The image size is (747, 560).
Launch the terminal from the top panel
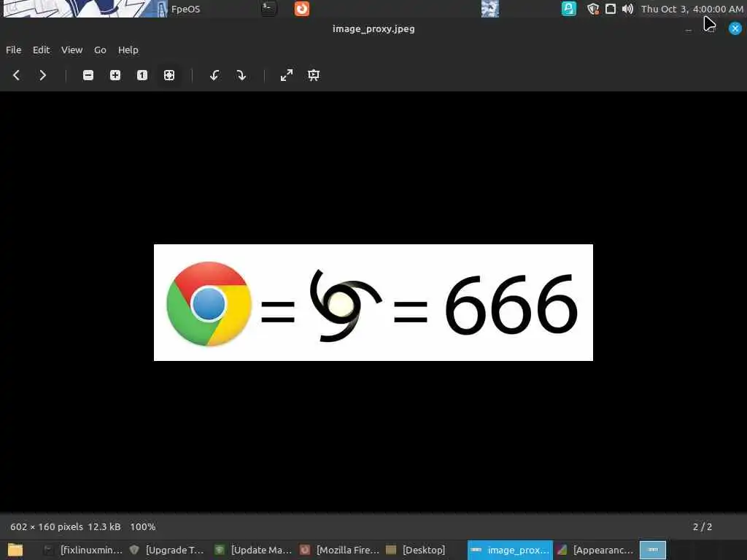pos(268,8)
